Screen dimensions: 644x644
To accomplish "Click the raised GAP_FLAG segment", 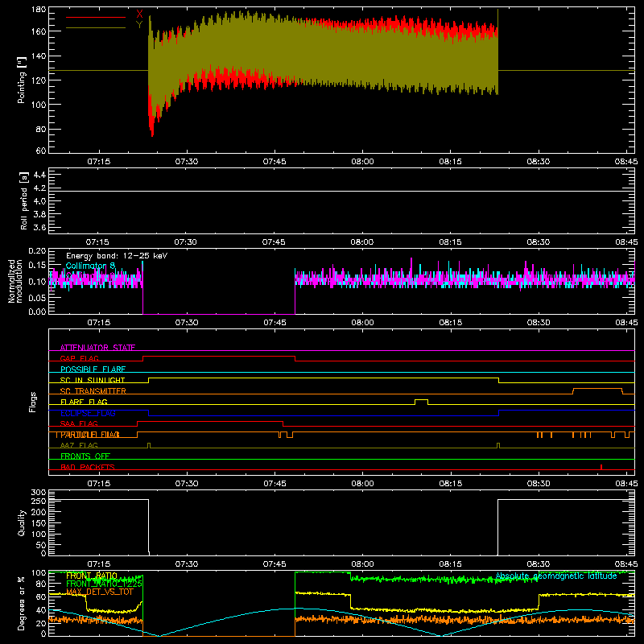I will point(219,357).
